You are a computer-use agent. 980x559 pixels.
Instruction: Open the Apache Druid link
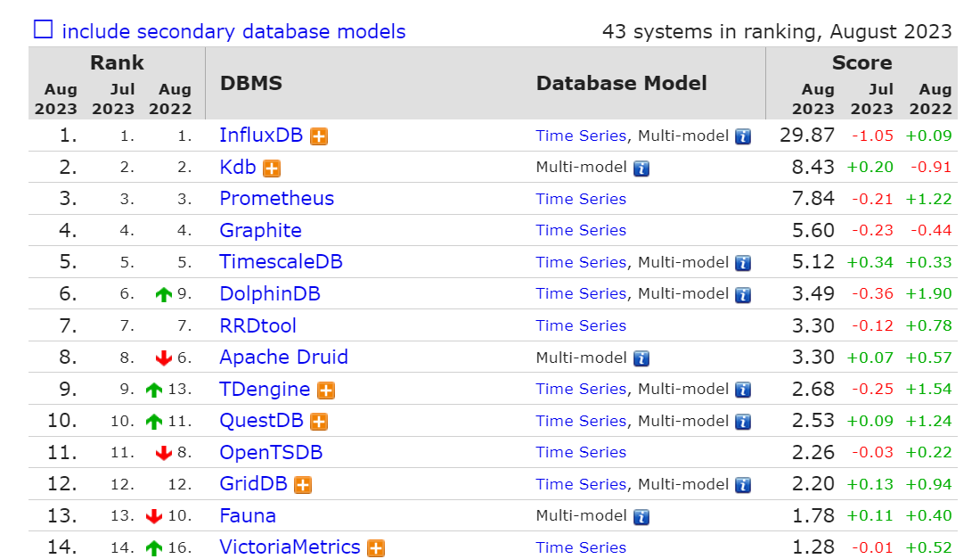(x=283, y=357)
